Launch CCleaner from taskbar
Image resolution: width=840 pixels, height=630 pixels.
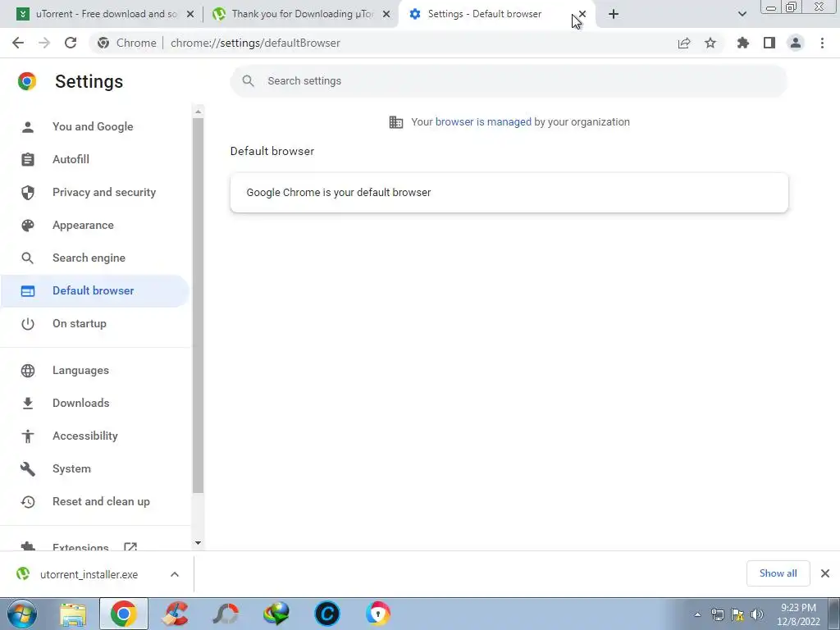tap(175, 614)
